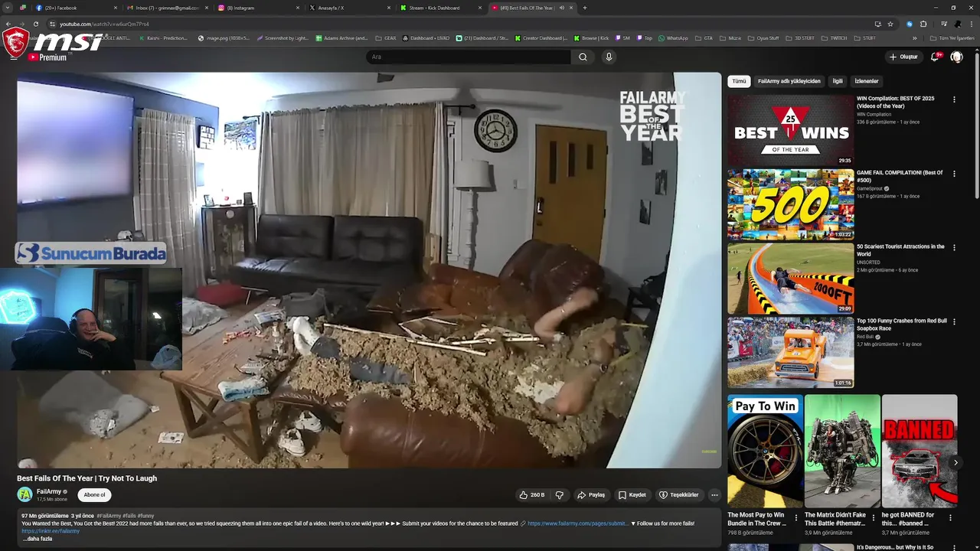The height and width of the screenshot is (551, 980).
Task: Open the WhatsApp bookmark
Action: [x=673, y=37]
